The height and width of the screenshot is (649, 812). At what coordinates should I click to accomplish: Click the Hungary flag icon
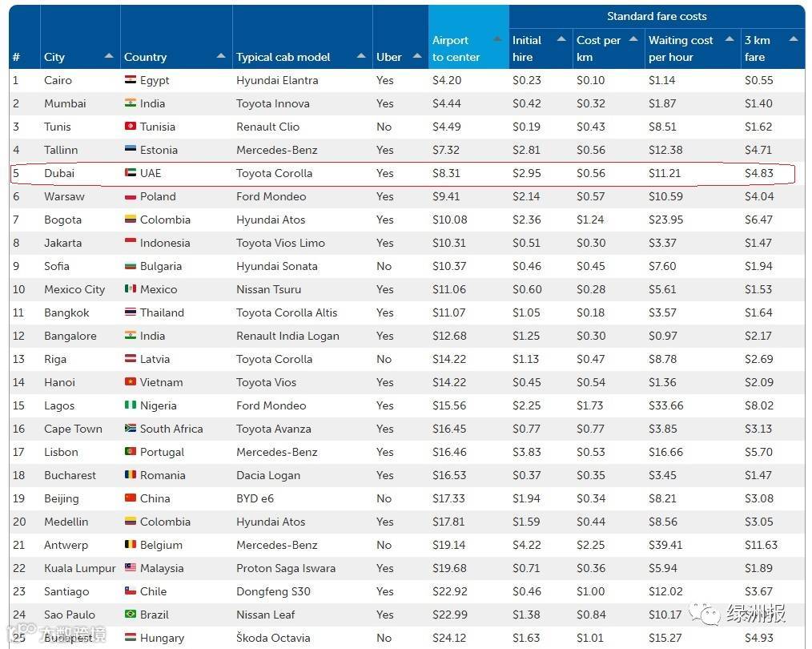(x=131, y=637)
